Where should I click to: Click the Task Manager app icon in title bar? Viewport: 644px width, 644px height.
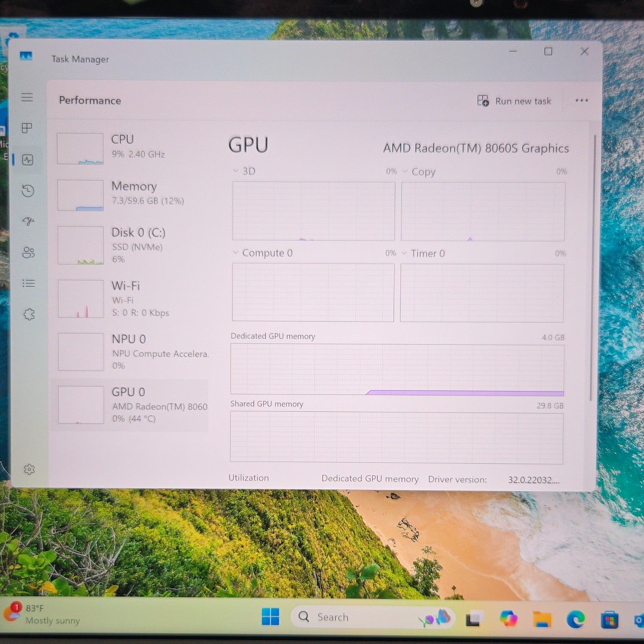26,56
